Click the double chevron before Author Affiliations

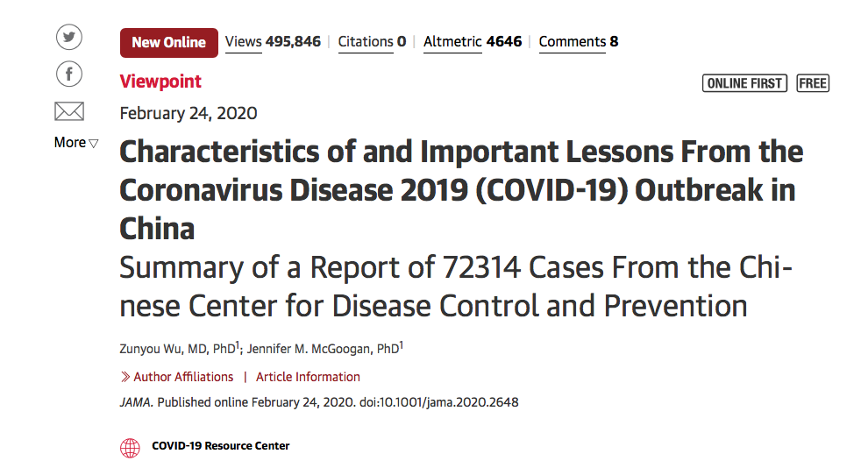point(125,377)
